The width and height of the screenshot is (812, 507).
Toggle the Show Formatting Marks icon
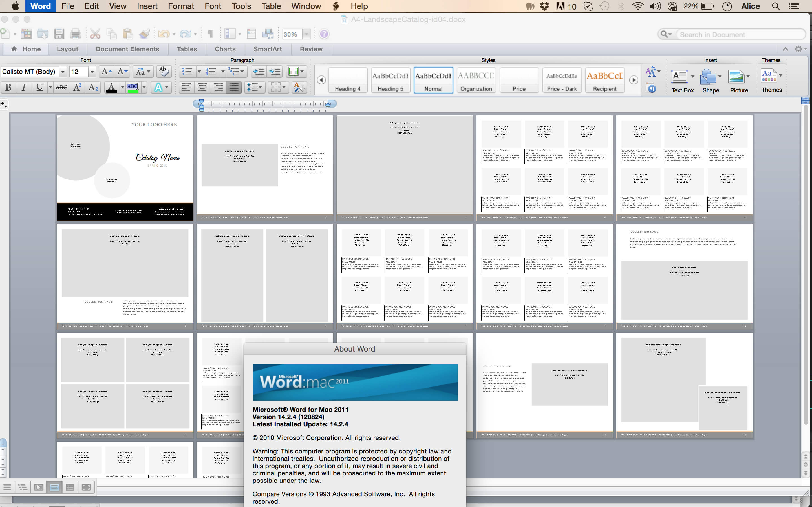click(x=209, y=34)
